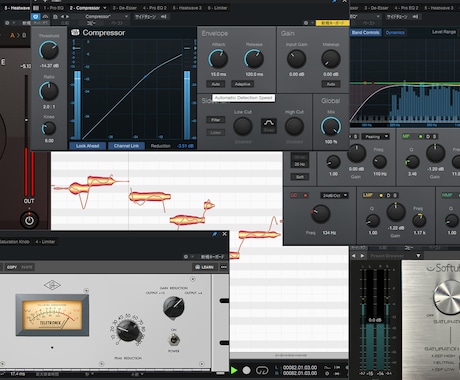This screenshot has height=380, width=460.
Task: Toggle the MF band enable indicator
Action: click(421, 136)
